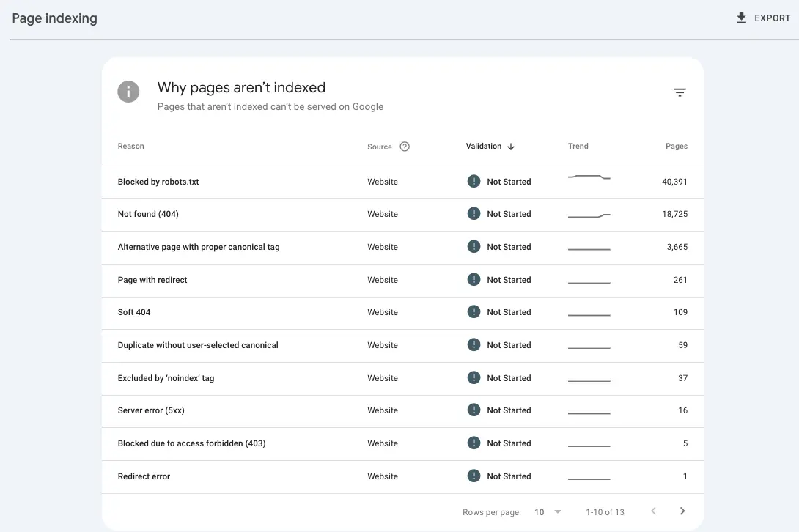Image resolution: width=799 pixels, height=532 pixels.
Task: Open the Soft 404 reason row
Action: pyautogui.click(x=134, y=312)
